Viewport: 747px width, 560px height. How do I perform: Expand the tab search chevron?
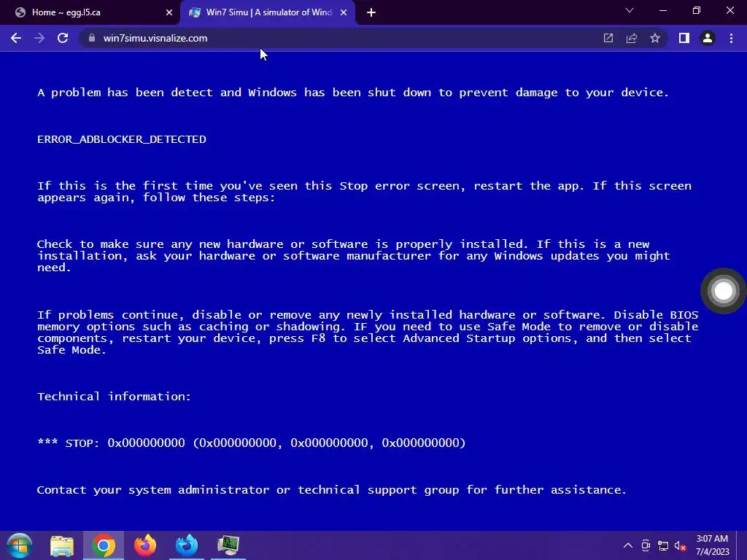tap(630, 10)
